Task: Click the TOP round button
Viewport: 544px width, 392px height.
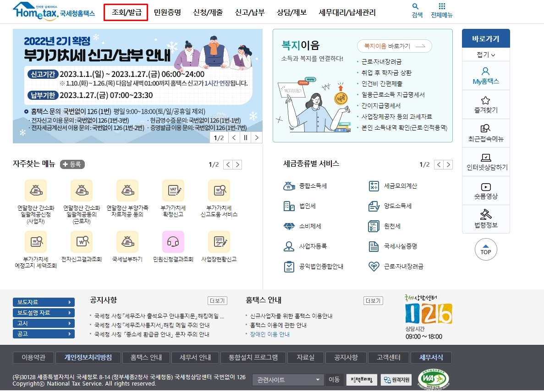Action: 486,250
